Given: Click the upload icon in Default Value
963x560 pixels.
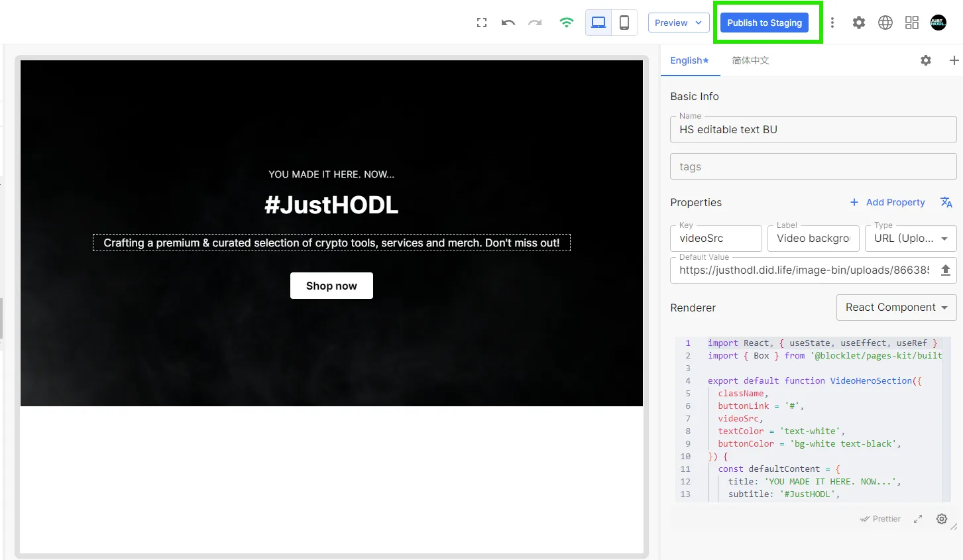Looking at the screenshot, I should click(x=946, y=270).
